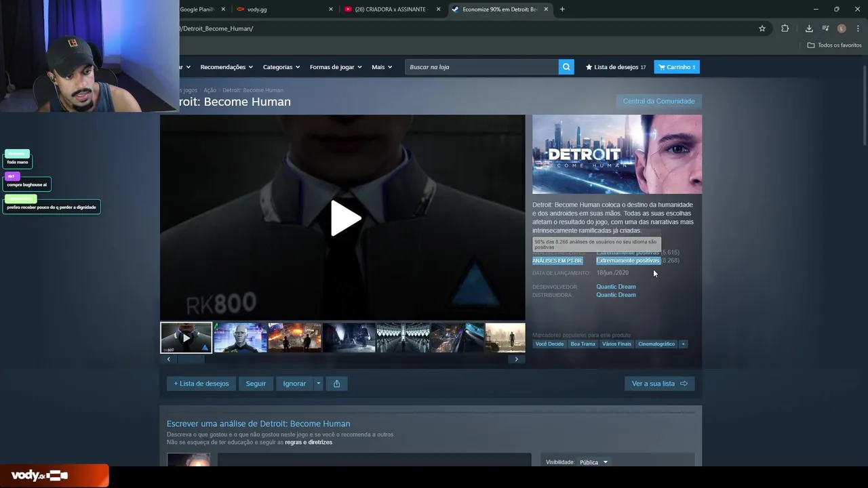This screenshot has height=488, width=868.
Task: Click the Ignorar button
Action: coord(294,384)
